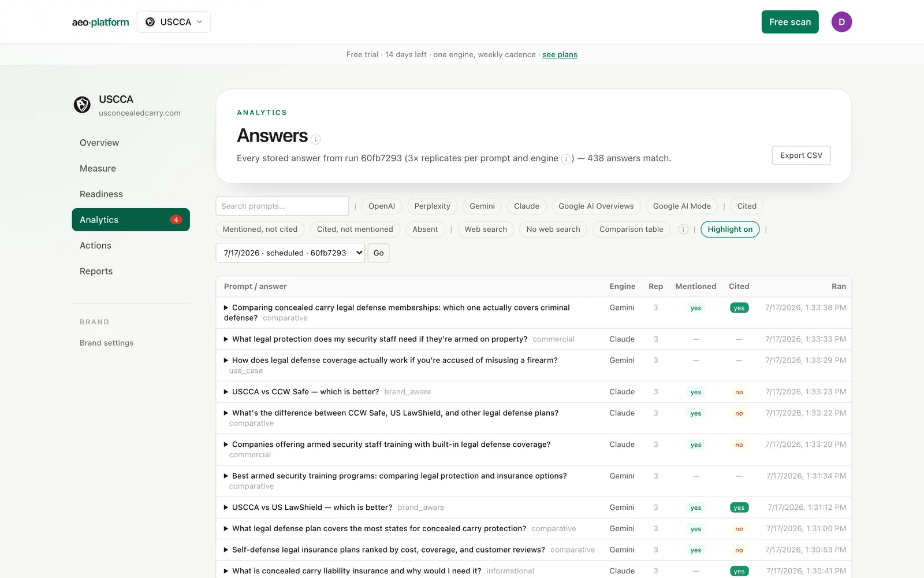The image size is (924, 578).
Task: Click the Mentioned column header
Action: tap(696, 287)
